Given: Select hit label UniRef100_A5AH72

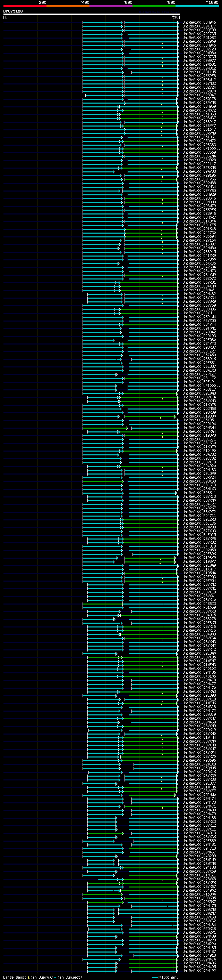Looking at the screenshot, I should coord(199,141).
